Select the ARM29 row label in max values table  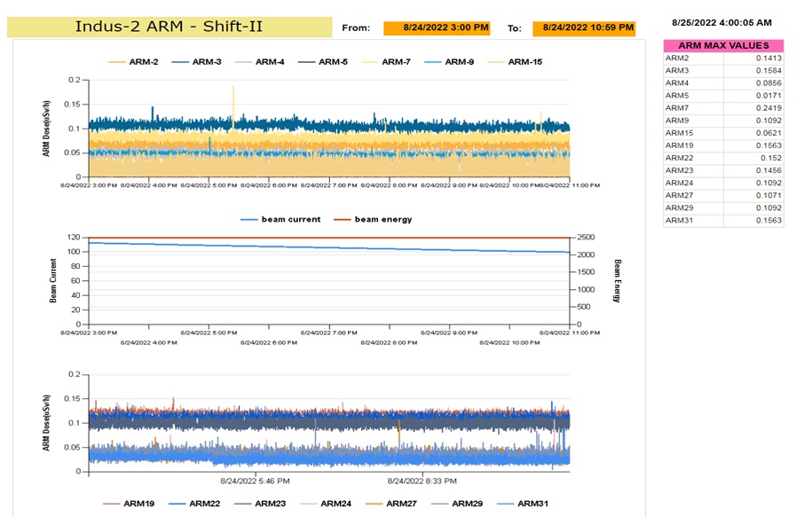(680, 207)
